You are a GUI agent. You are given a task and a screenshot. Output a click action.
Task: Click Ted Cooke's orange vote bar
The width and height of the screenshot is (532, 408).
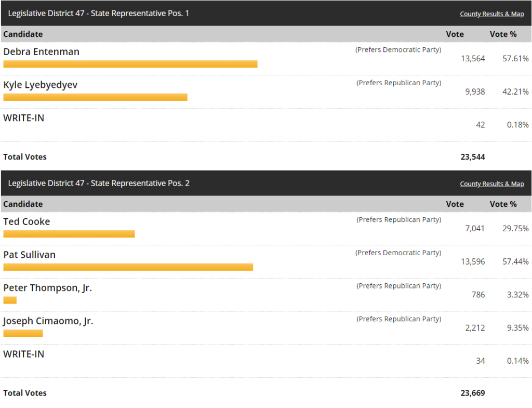tap(69, 234)
